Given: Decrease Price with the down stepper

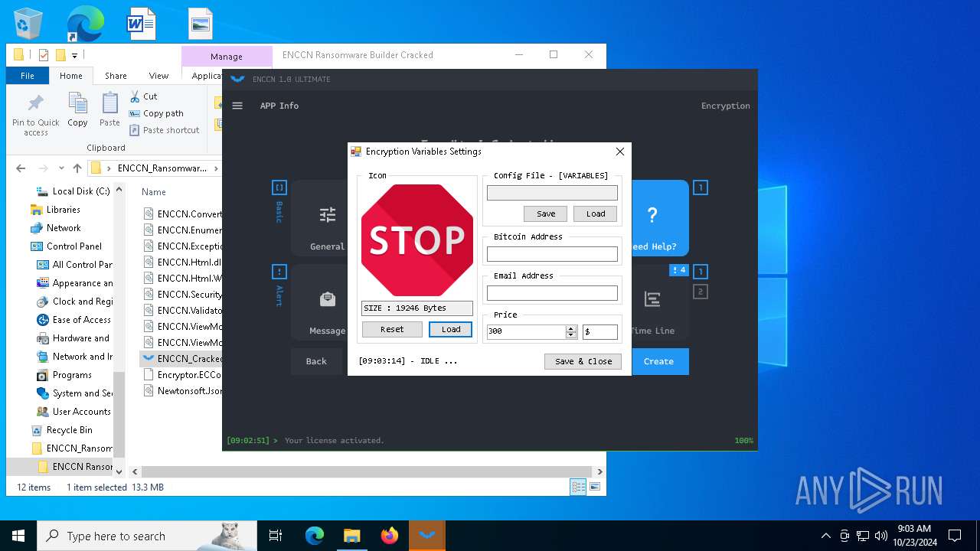Looking at the screenshot, I should (571, 335).
